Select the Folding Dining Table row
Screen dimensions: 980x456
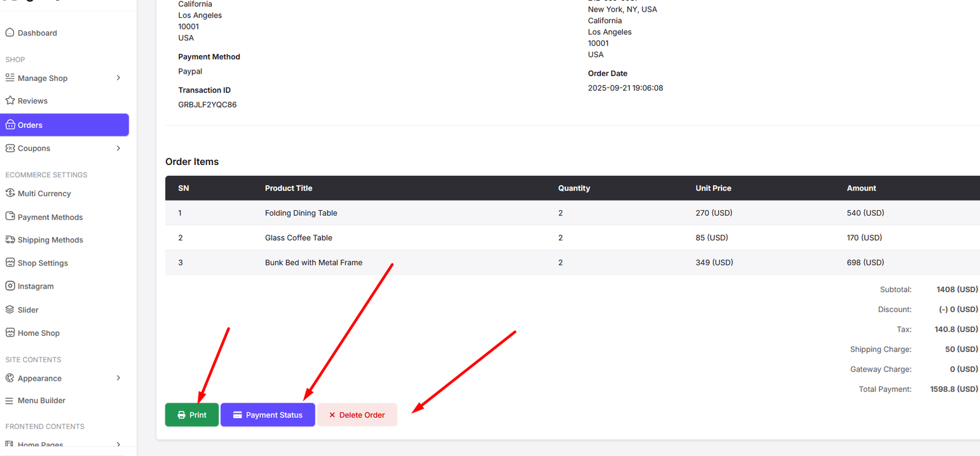click(301, 213)
